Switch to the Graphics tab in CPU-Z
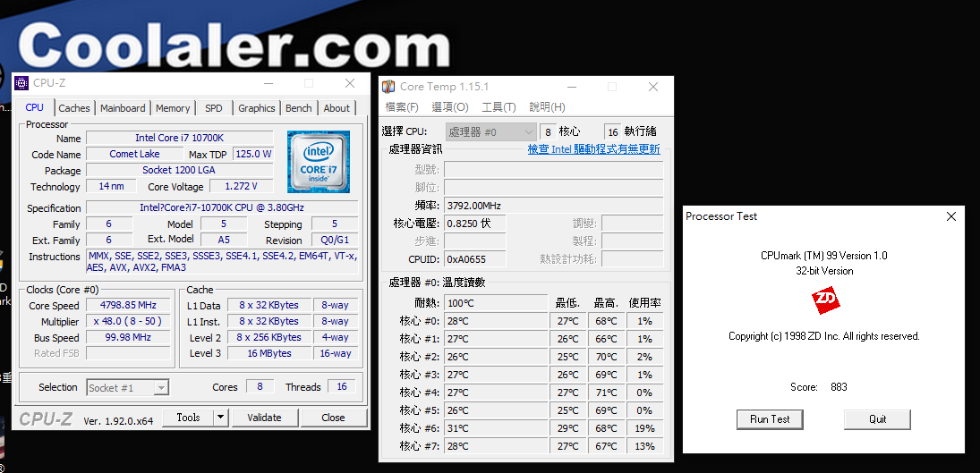The width and height of the screenshot is (980, 473). coord(256,108)
